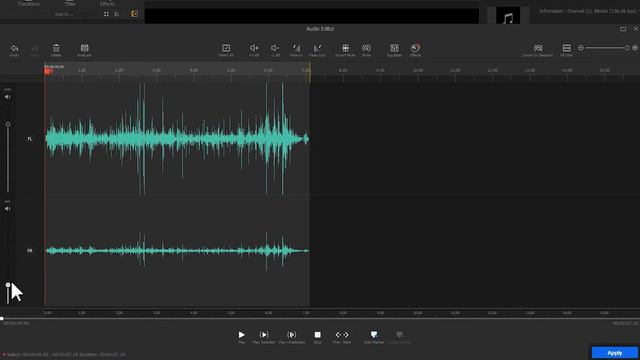640x360 pixels.
Task: Click the Delete Marker icon
Action: 399,335
